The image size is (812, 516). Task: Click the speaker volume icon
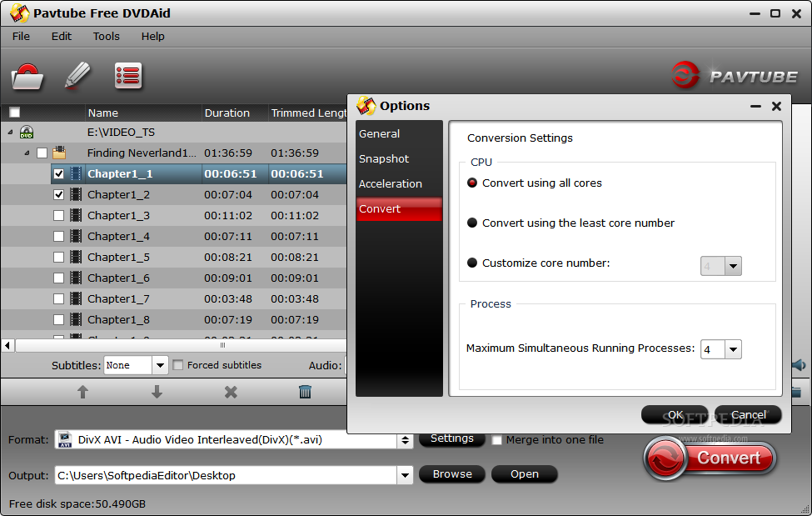[x=799, y=365]
